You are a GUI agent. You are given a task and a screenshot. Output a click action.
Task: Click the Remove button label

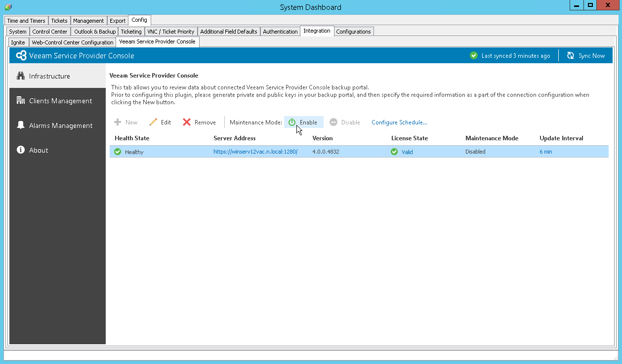[x=205, y=122]
